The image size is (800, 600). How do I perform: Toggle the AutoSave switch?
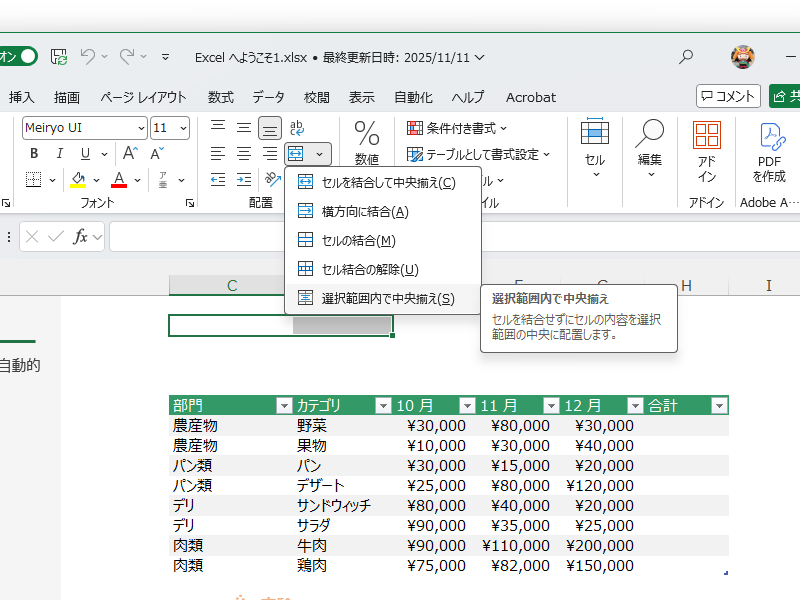click(x=18, y=56)
